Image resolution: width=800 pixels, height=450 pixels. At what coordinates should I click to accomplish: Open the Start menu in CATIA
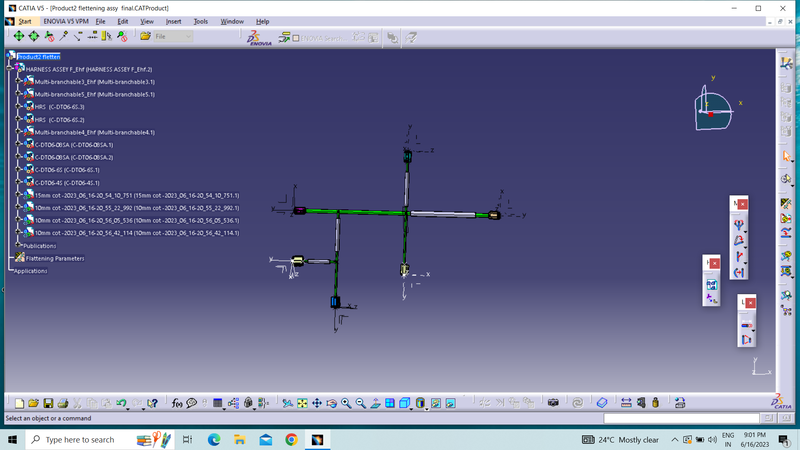pyautogui.click(x=24, y=21)
